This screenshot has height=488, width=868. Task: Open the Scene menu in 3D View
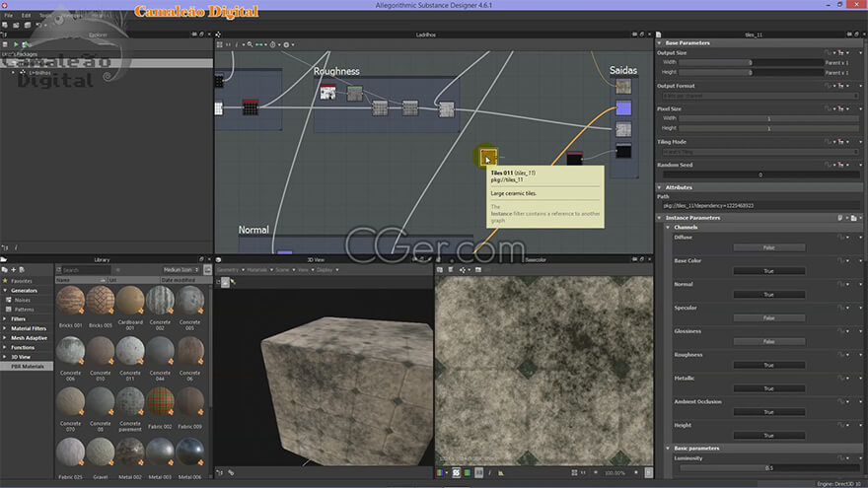click(284, 270)
